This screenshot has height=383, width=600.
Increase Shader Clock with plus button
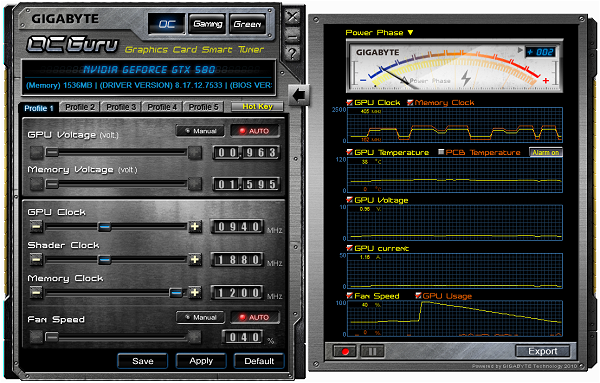(195, 260)
